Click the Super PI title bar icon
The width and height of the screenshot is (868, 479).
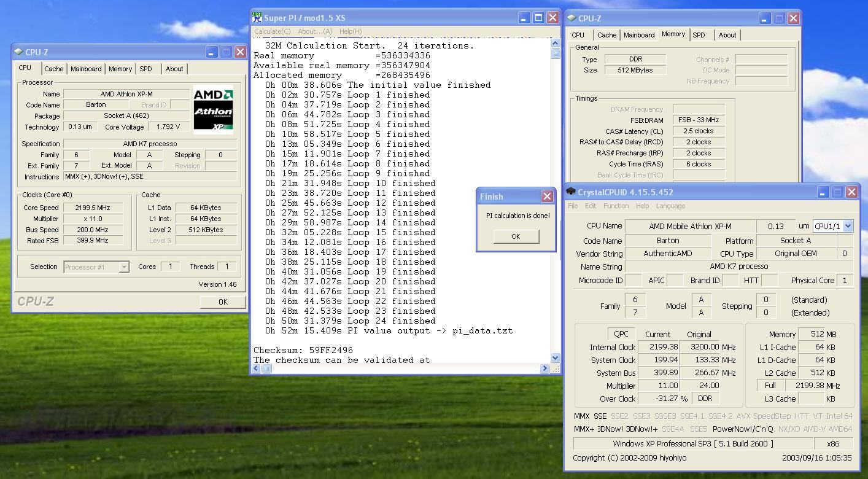(257, 18)
